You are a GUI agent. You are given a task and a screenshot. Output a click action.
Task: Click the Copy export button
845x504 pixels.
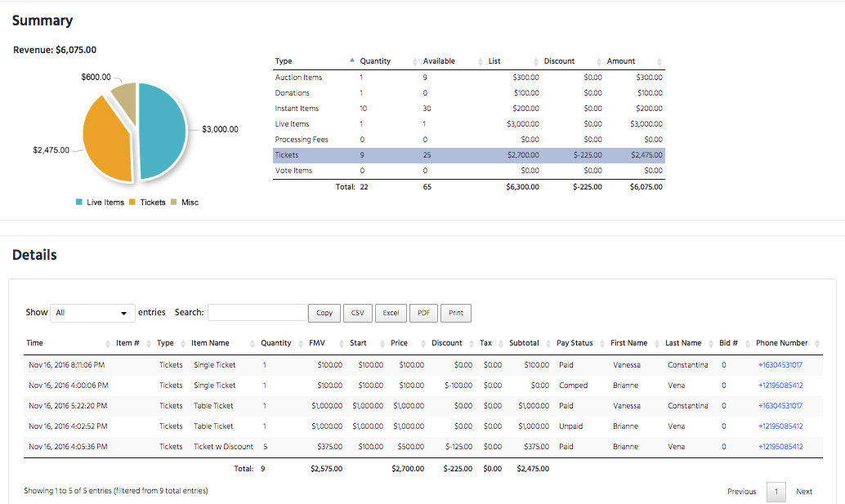coord(324,313)
